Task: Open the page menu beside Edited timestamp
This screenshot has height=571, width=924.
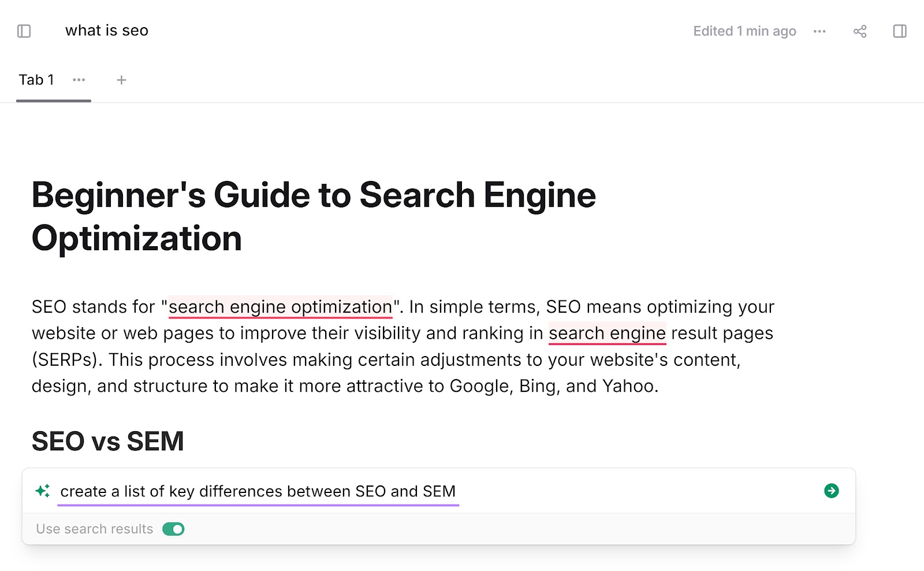Action: coord(819,32)
